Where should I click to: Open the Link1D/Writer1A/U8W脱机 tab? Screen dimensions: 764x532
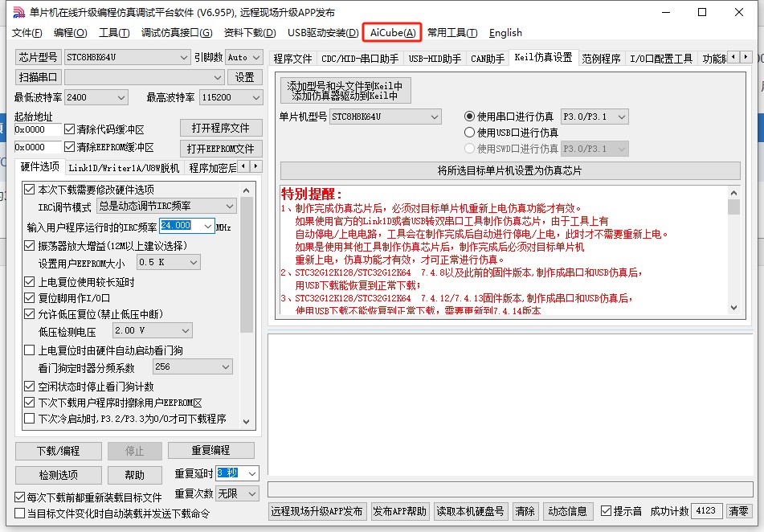pos(124,168)
